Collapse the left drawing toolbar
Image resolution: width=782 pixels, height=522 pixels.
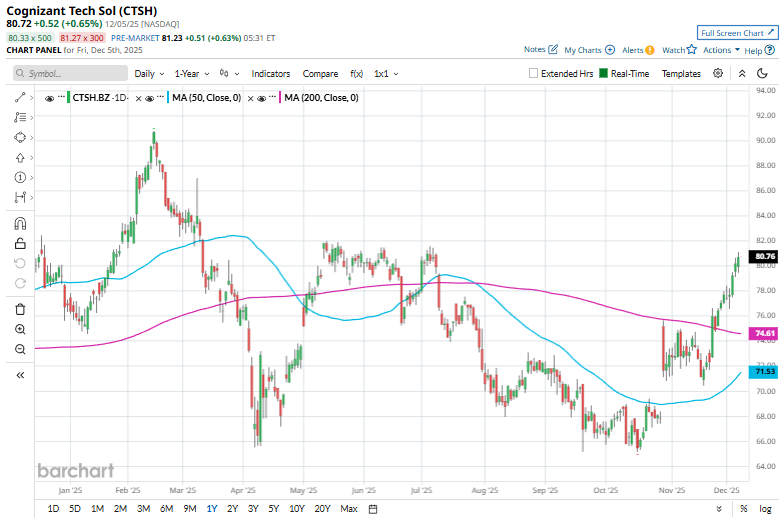pyautogui.click(x=20, y=374)
